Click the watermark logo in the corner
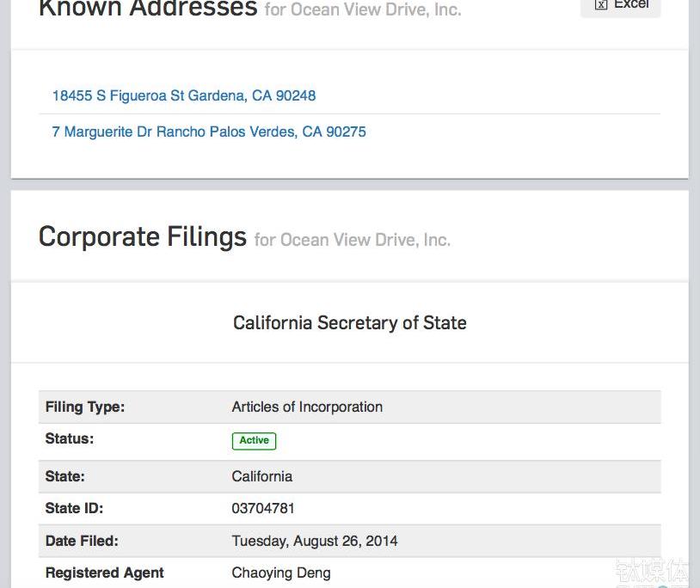700x588 pixels. click(652, 573)
